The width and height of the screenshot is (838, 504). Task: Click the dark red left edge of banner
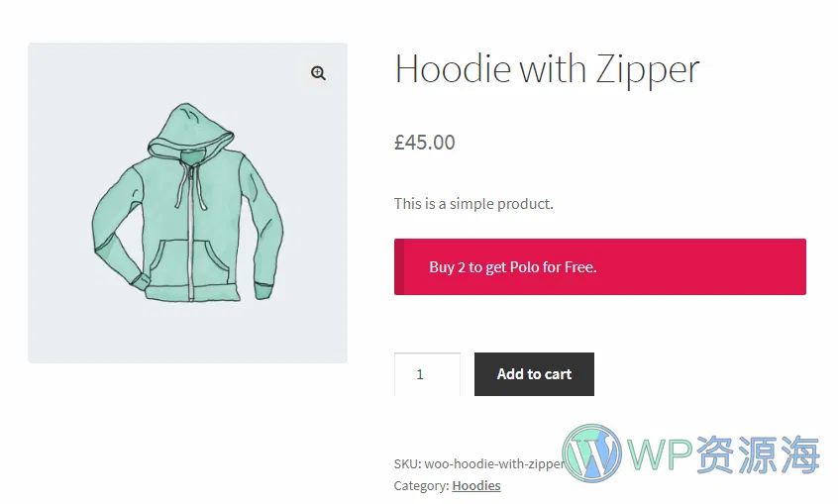[398, 266]
